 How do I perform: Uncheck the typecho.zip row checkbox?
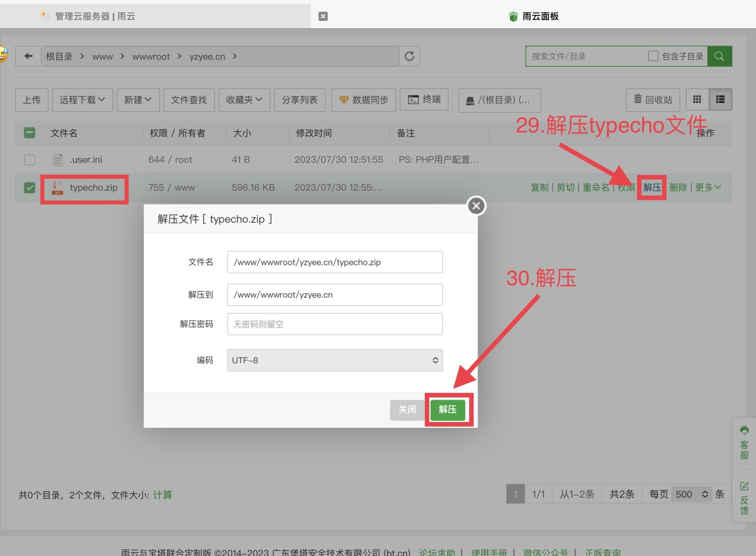(x=29, y=188)
